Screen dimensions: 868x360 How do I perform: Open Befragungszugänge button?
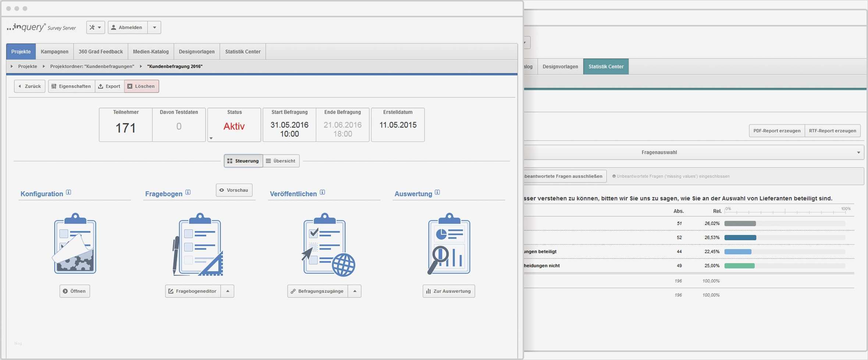click(x=318, y=291)
